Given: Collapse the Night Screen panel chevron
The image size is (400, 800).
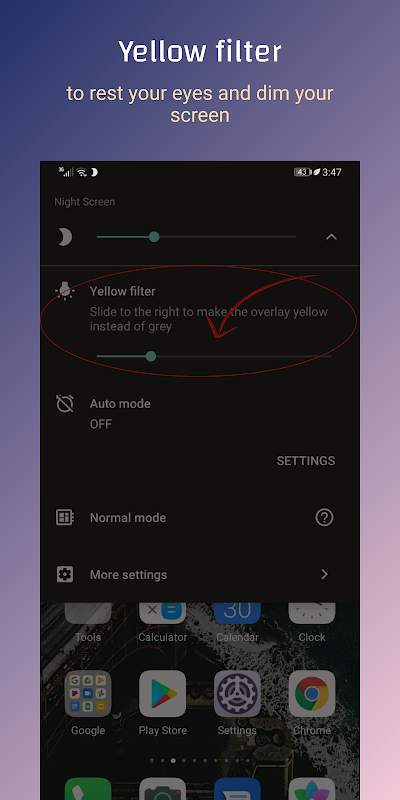Looking at the screenshot, I should (331, 237).
